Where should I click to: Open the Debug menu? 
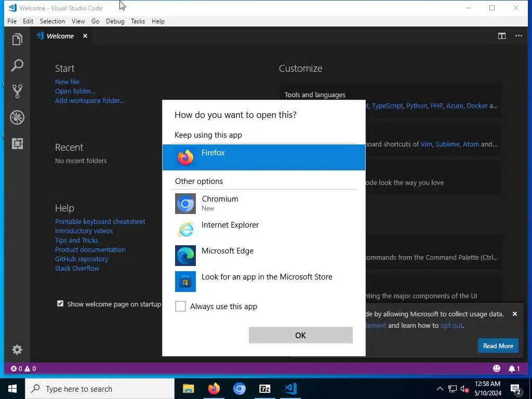(x=115, y=21)
